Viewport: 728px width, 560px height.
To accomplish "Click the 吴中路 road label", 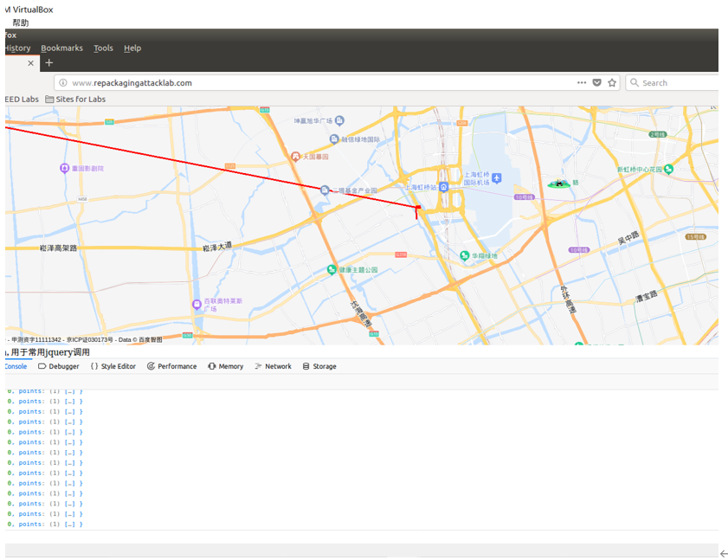I will tap(628, 238).
